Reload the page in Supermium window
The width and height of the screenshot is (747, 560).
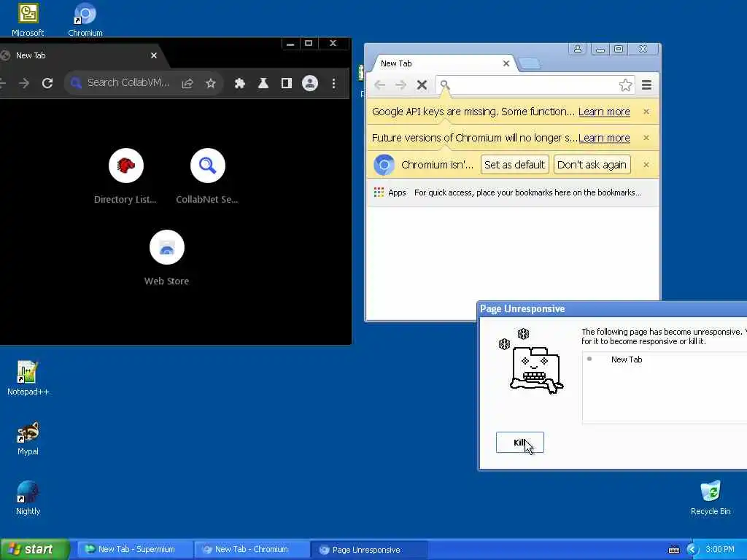click(47, 83)
